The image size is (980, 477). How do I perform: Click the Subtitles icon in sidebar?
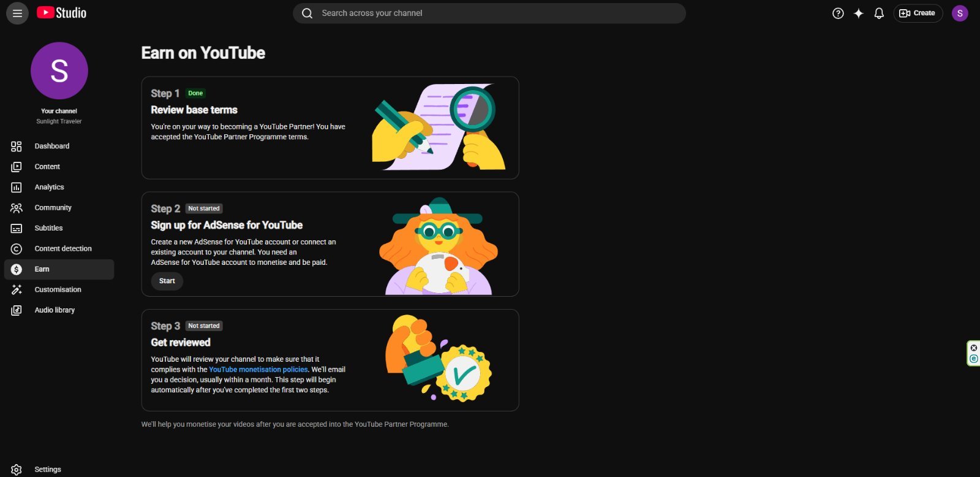(17, 228)
